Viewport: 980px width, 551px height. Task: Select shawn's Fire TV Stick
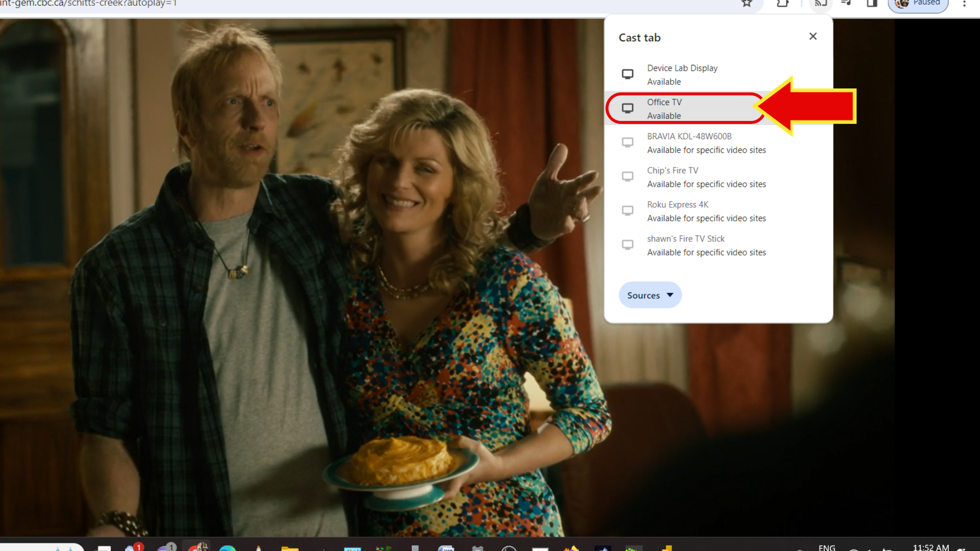click(718, 245)
